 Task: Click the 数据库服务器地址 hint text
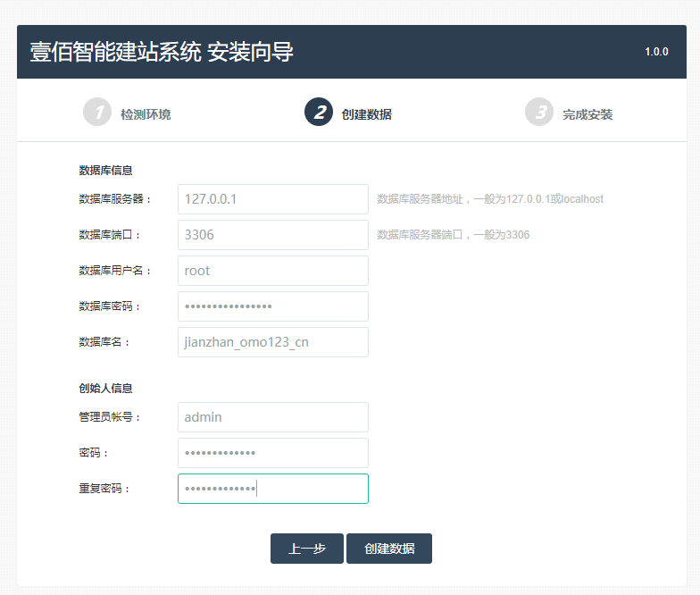[x=490, y=199]
